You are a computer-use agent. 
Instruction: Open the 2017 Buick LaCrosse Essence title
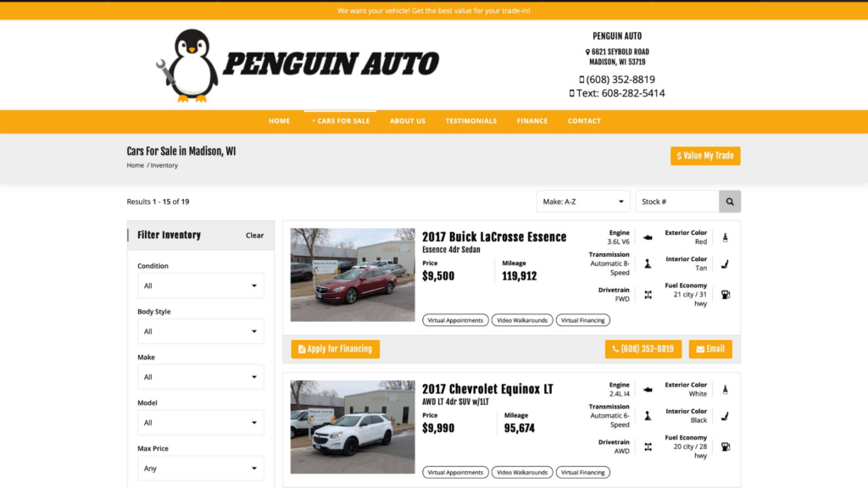coord(494,237)
